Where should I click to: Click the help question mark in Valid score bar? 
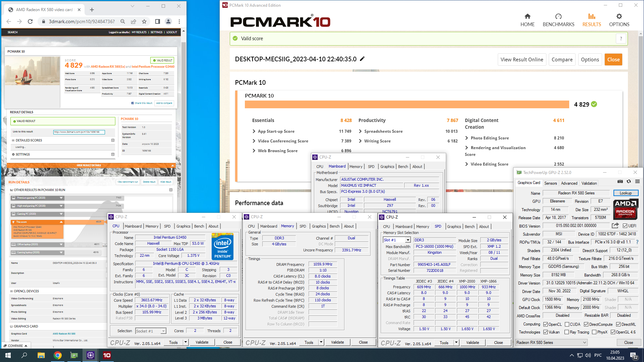click(x=621, y=39)
